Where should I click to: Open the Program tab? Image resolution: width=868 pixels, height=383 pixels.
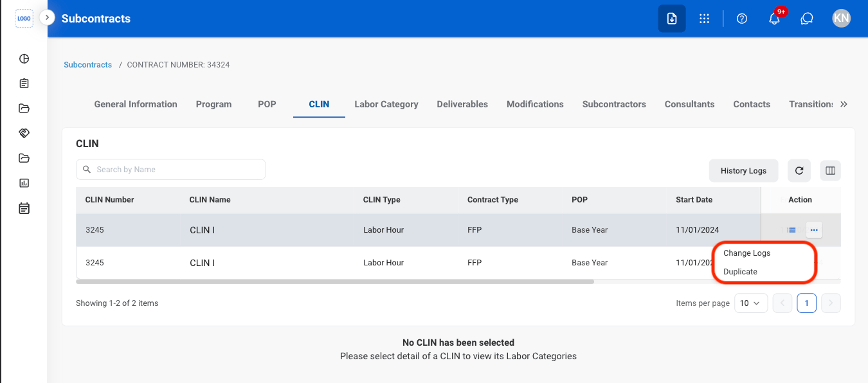pos(213,104)
